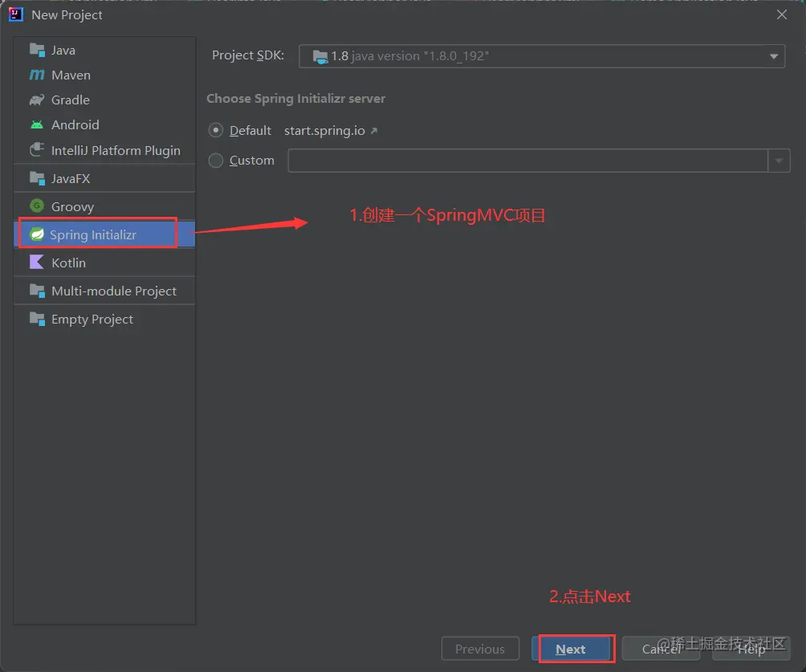This screenshot has height=672, width=806.
Task: Click into the Custom server URL field
Action: 528,161
